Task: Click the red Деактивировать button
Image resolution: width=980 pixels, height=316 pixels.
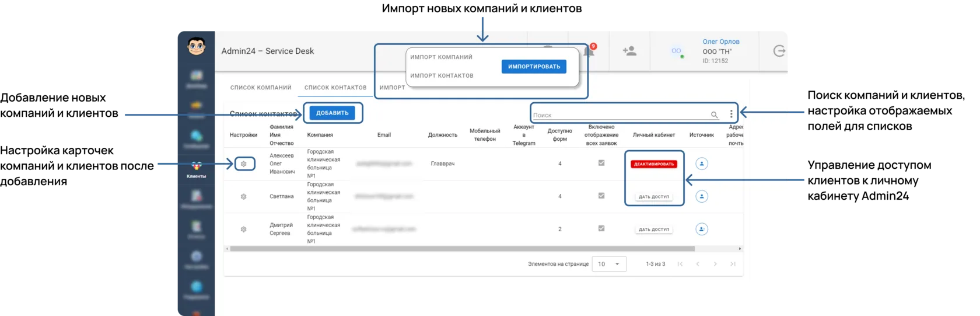Action: point(654,164)
